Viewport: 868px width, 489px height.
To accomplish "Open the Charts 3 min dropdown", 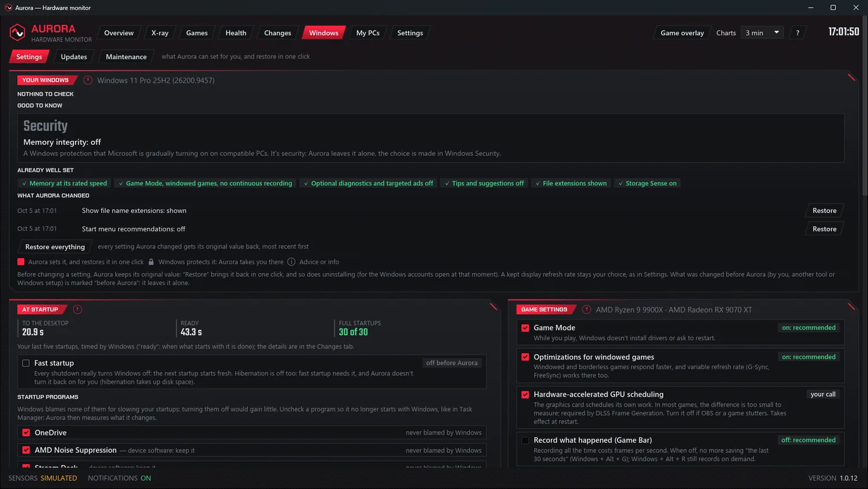I will [x=762, y=33].
